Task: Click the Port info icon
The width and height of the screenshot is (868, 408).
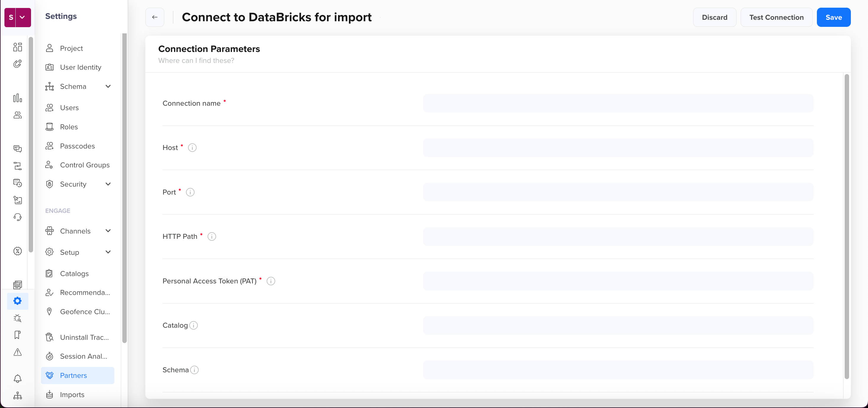Action: click(x=190, y=192)
